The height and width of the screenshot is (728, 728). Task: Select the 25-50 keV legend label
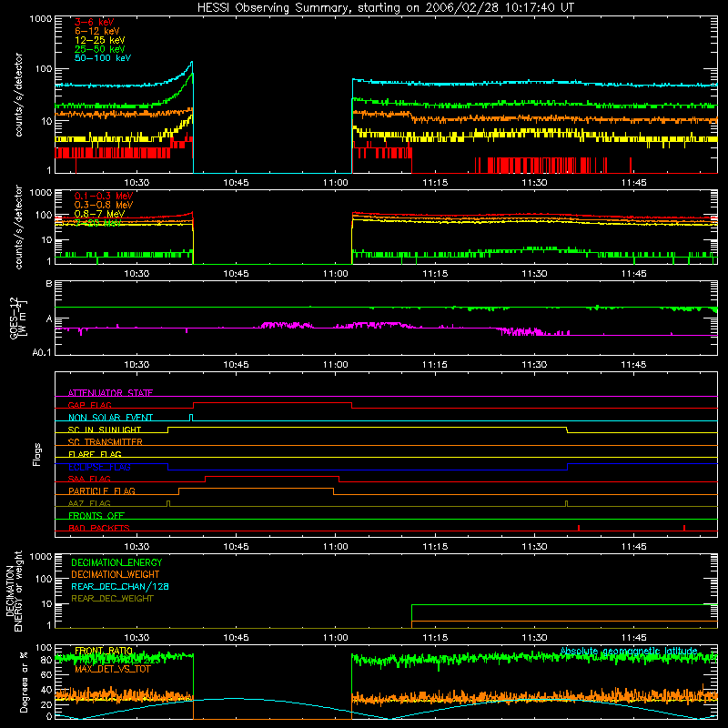click(100, 49)
